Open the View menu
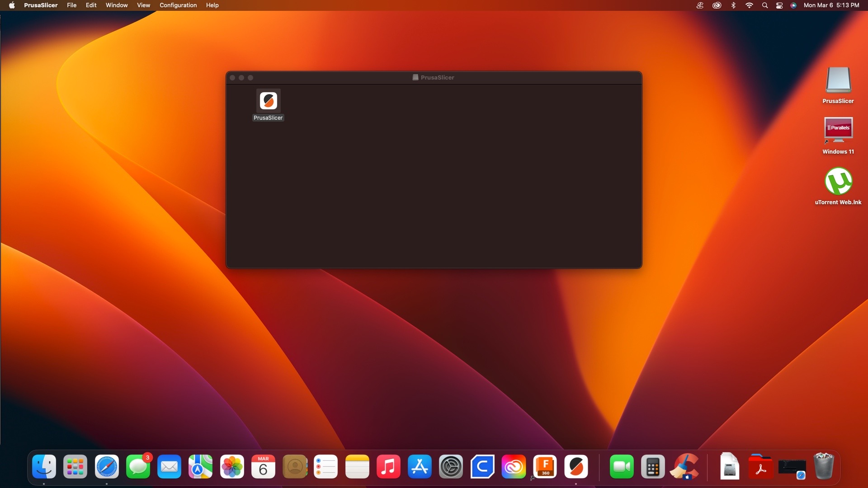Viewport: 868px width, 488px height. pos(143,5)
